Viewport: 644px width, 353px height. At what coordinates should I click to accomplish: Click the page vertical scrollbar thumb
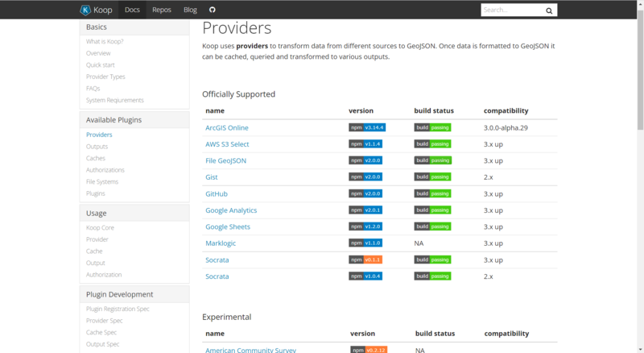coord(640,70)
